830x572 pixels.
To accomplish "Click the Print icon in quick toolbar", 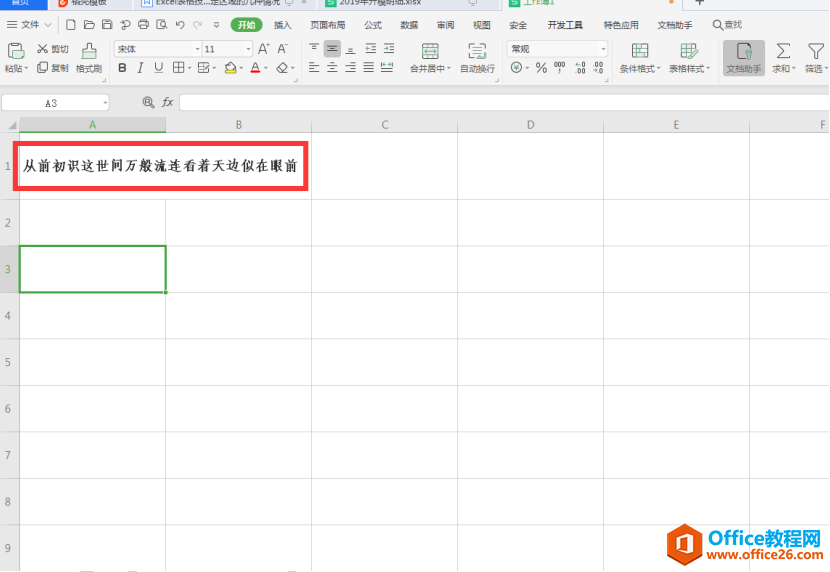I will (143, 24).
